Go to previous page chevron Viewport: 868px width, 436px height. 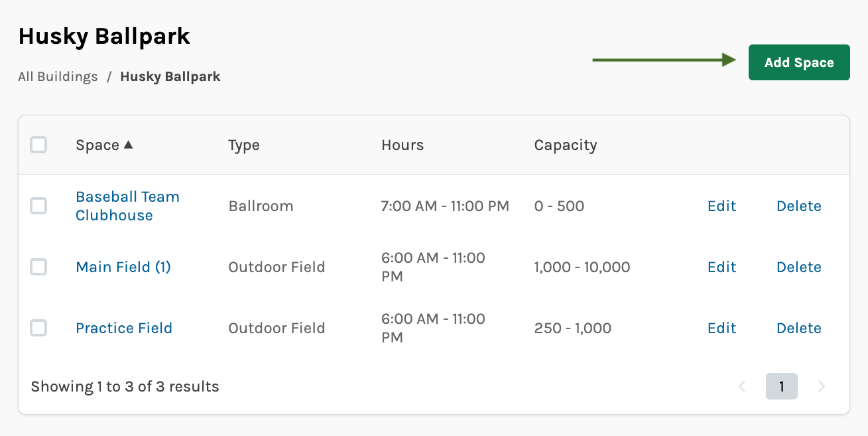coord(742,386)
